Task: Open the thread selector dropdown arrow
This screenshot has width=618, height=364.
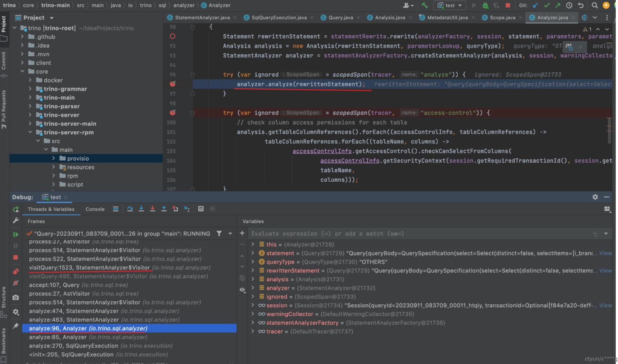Action: [230, 233]
